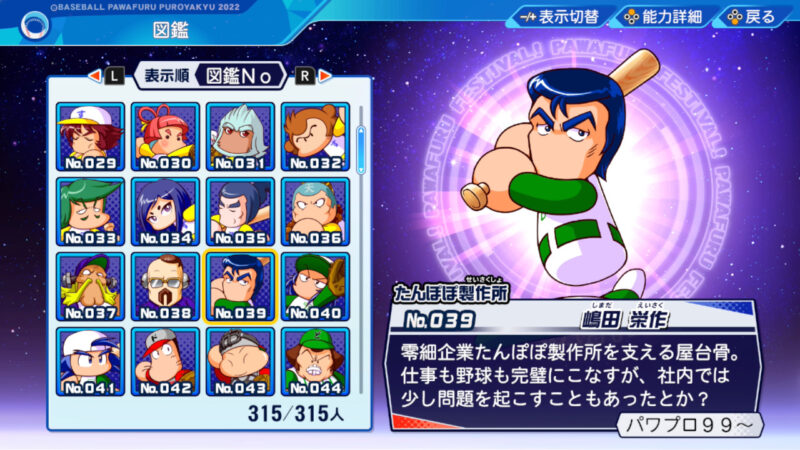The height and width of the screenshot is (450, 800).
Task: Open 能力詳細 ability details
Action: (663, 17)
